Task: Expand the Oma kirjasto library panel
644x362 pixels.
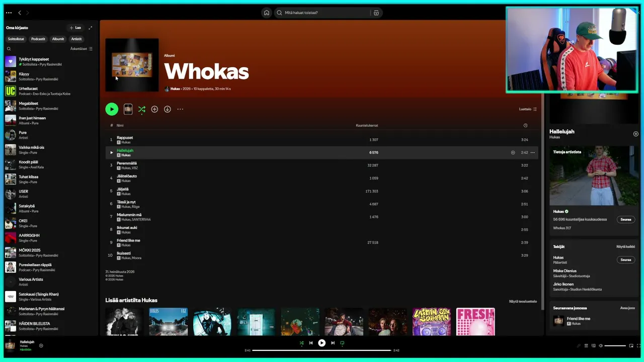Action: click(x=91, y=28)
